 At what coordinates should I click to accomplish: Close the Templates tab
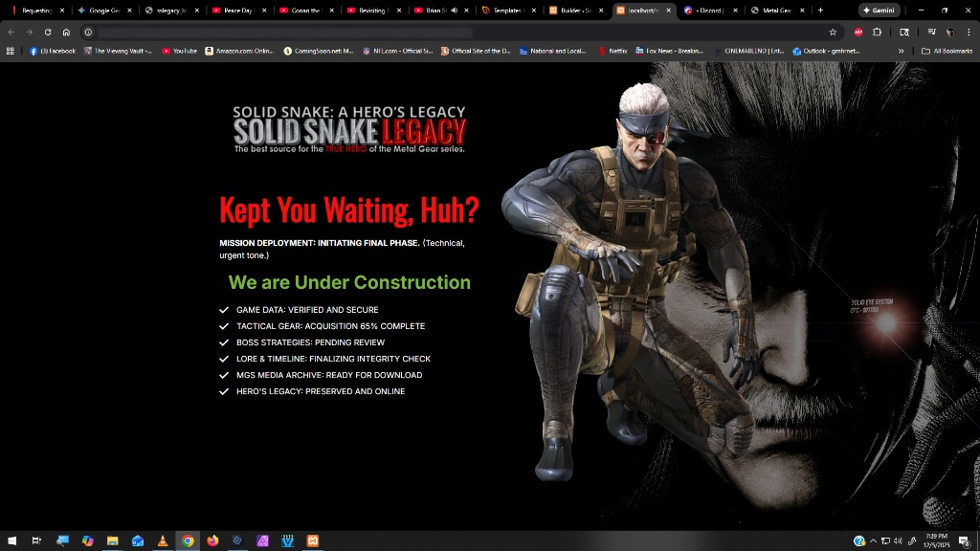tap(533, 10)
